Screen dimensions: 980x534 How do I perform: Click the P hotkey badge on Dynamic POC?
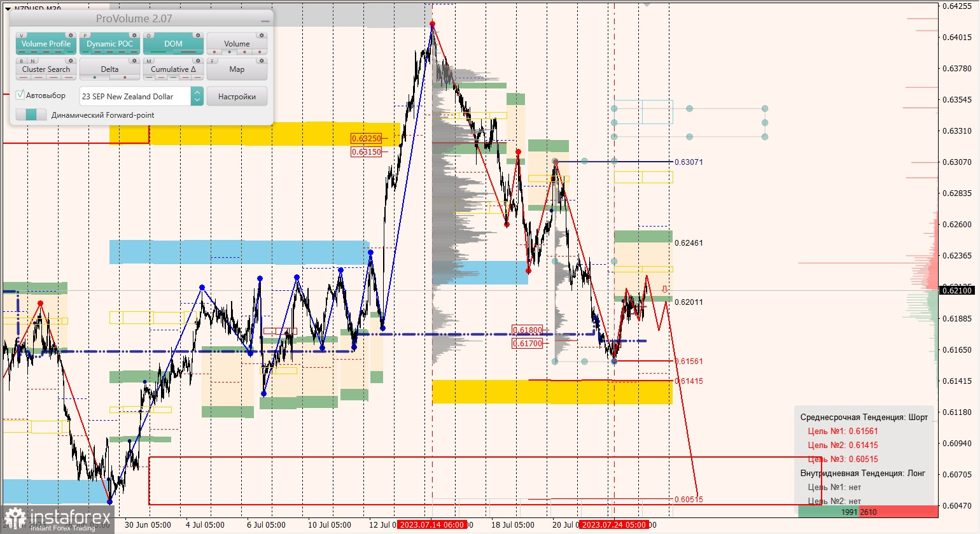pyautogui.click(x=85, y=36)
